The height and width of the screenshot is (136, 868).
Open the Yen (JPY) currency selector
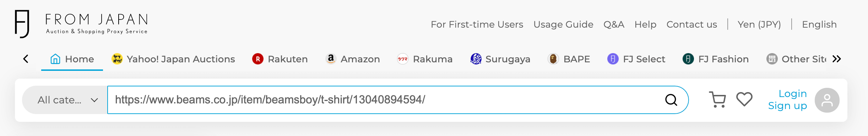(x=759, y=24)
